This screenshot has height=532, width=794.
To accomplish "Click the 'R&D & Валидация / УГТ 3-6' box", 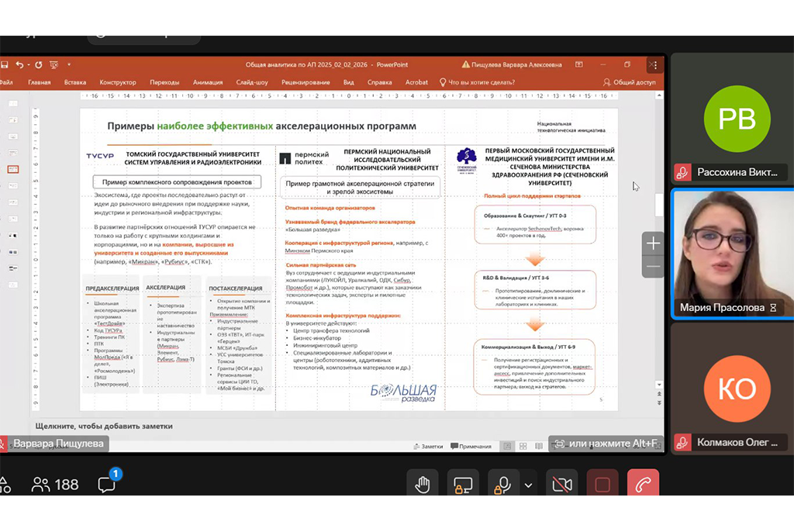I will (535, 290).
